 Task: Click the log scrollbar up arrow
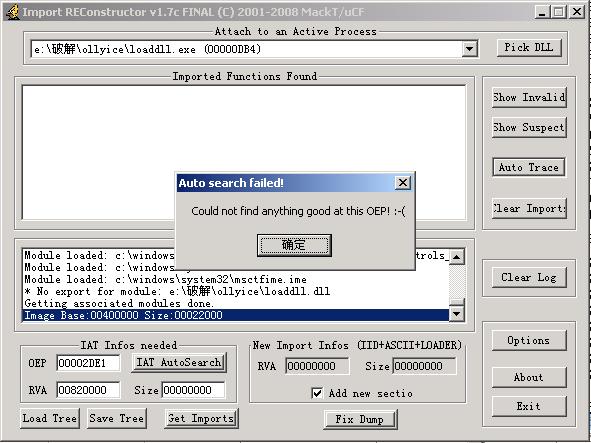tap(457, 257)
